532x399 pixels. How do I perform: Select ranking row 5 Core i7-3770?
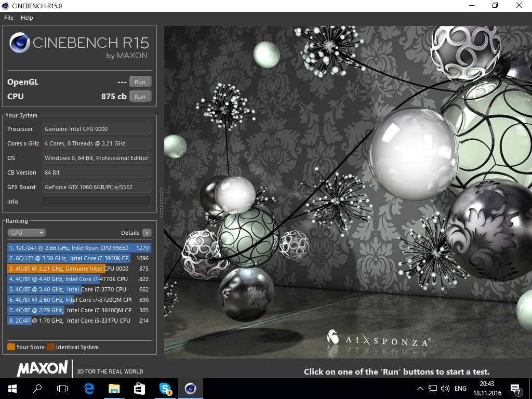(79, 289)
